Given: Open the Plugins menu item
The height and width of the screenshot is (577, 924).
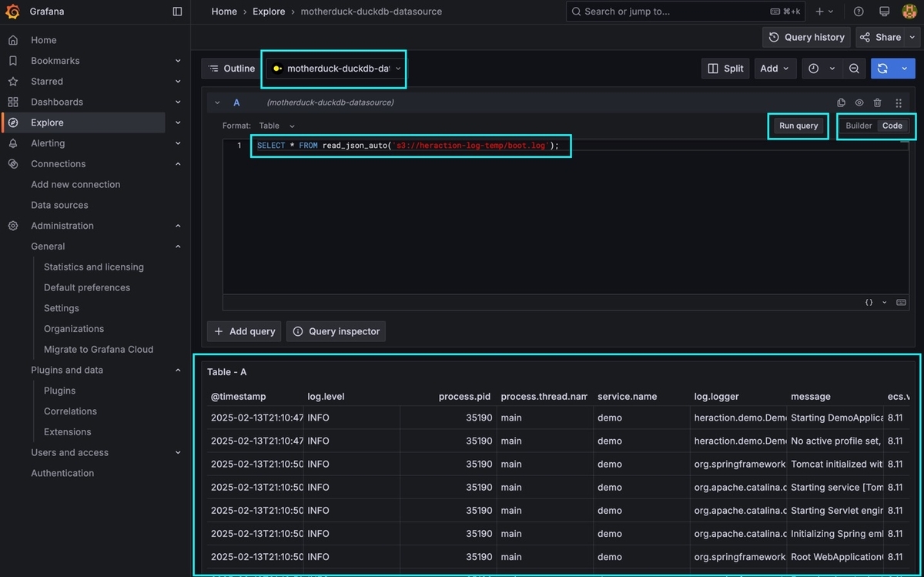Looking at the screenshot, I should (x=59, y=391).
